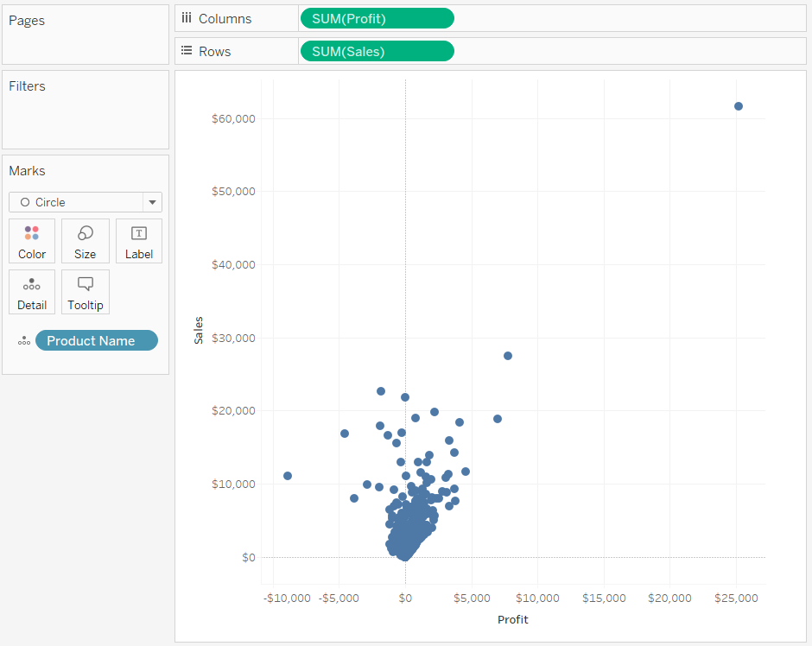Click detail icon beside Product Name pill
The height and width of the screenshot is (646, 812).
[24, 341]
